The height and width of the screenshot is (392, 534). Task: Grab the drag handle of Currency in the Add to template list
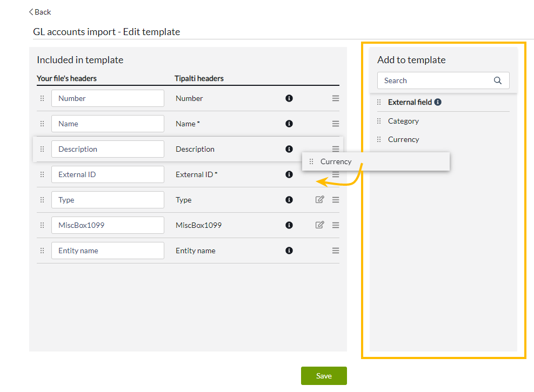(379, 139)
